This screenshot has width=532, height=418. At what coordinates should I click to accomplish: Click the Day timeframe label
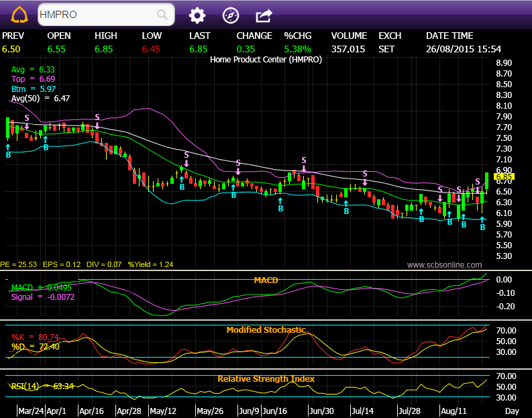pyautogui.click(x=512, y=411)
